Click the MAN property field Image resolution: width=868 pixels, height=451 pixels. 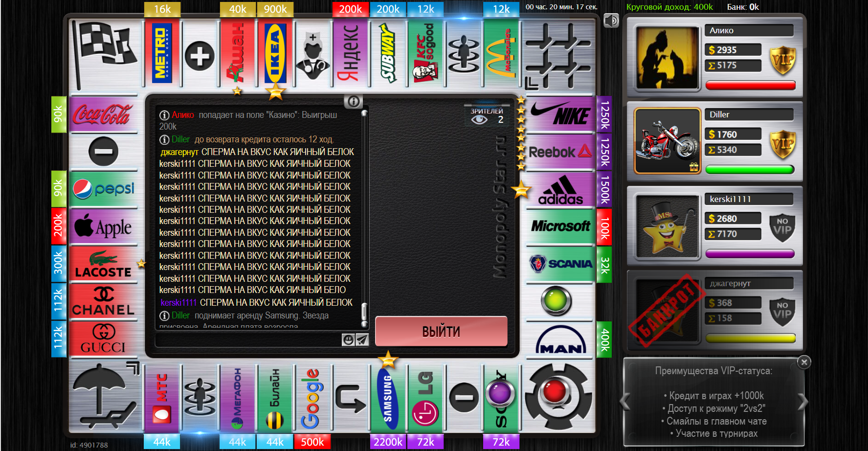(x=560, y=339)
